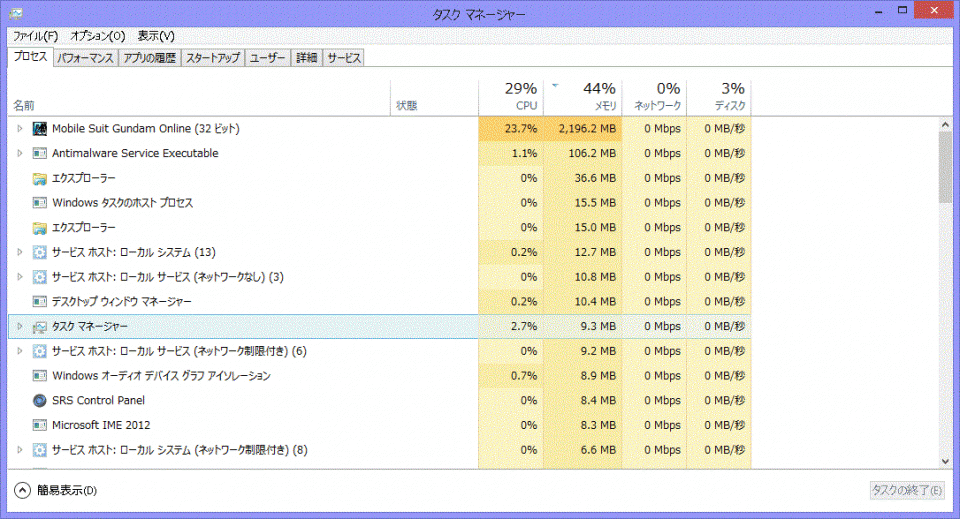Image resolution: width=960 pixels, height=519 pixels.
Task: Click the 簡易表示(D) label
Action: pyautogui.click(x=67, y=490)
